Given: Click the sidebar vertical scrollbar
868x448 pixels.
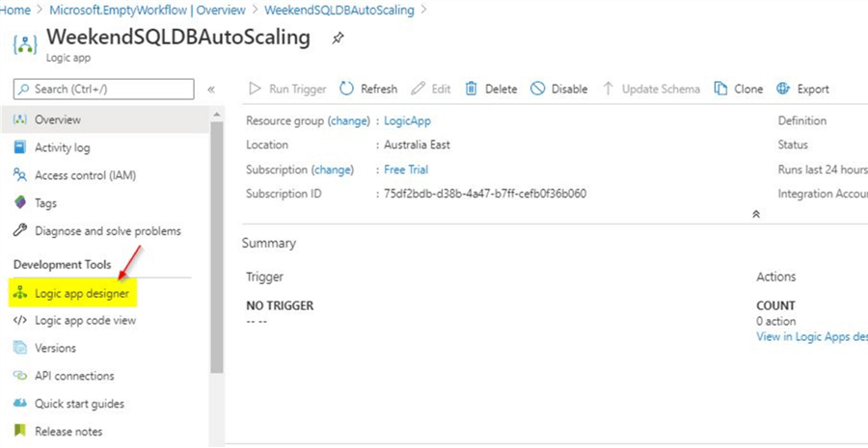Looking at the screenshot, I should pyautogui.click(x=217, y=241).
